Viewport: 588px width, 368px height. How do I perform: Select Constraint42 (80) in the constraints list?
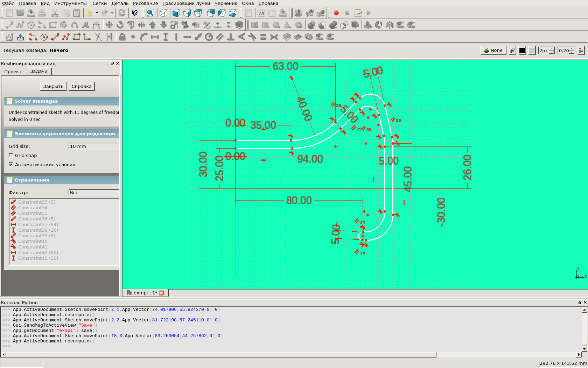point(38,252)
